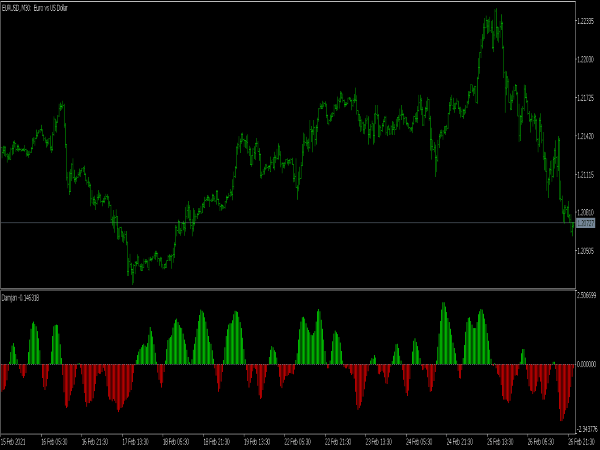Image resolution: width=600 pixels, height=450 pixels.
Task: Click the -2.343776 indicator scale value
Action: (x=587, y=429)
